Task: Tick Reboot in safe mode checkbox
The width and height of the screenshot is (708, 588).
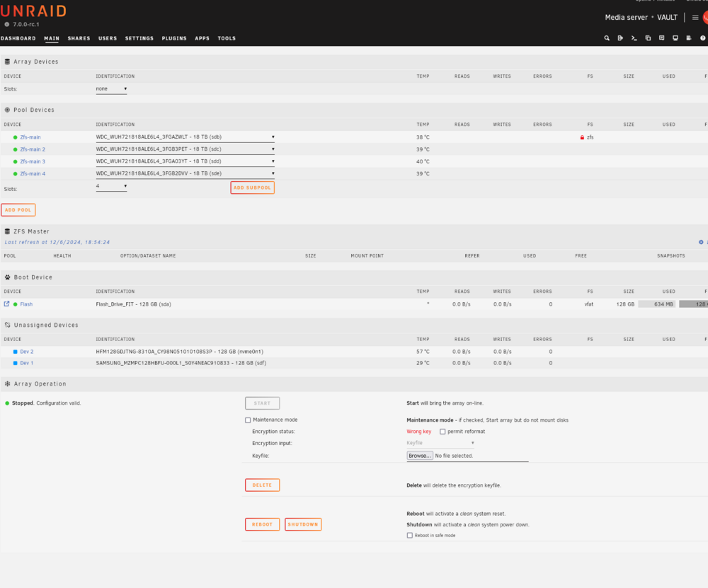Action: point(409,535)
